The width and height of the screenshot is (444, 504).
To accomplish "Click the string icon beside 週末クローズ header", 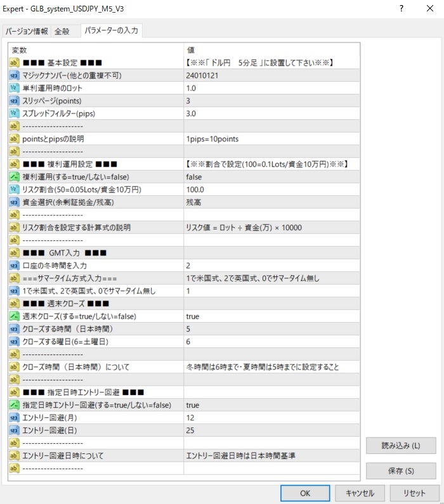I will click(14, 304).
